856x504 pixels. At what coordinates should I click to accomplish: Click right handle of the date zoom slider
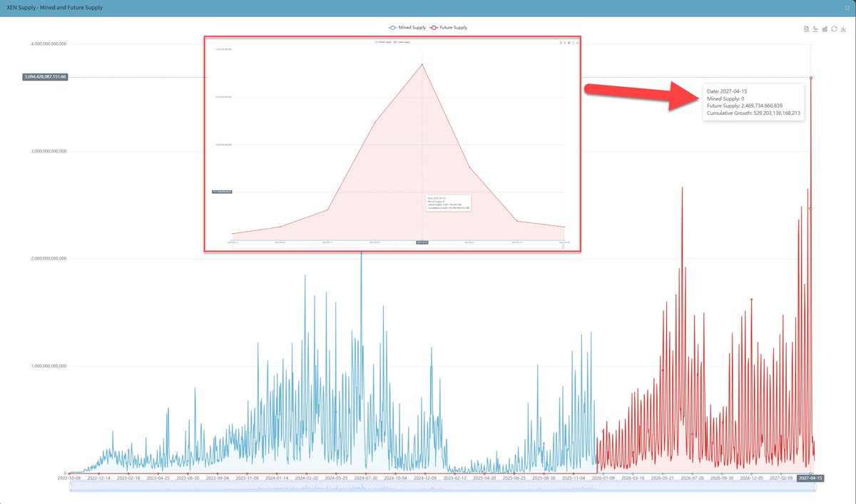pyautogui.click(x=814, y=488)
